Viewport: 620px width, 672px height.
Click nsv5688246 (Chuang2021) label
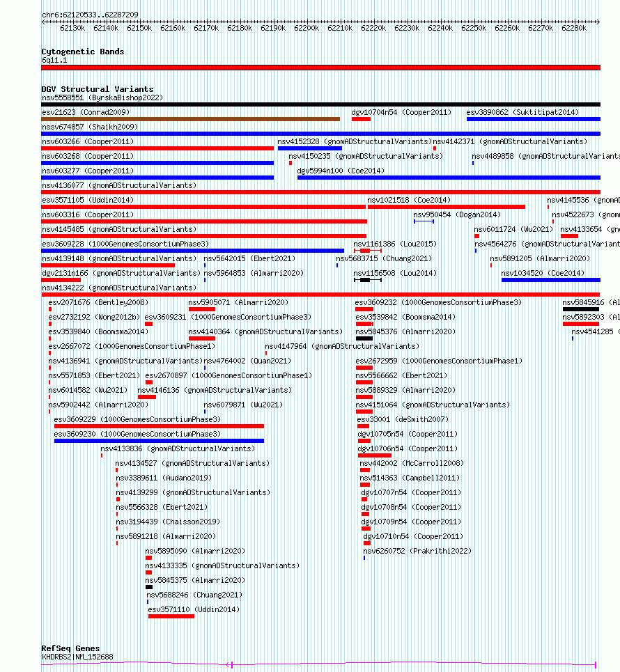click(194, 595)
